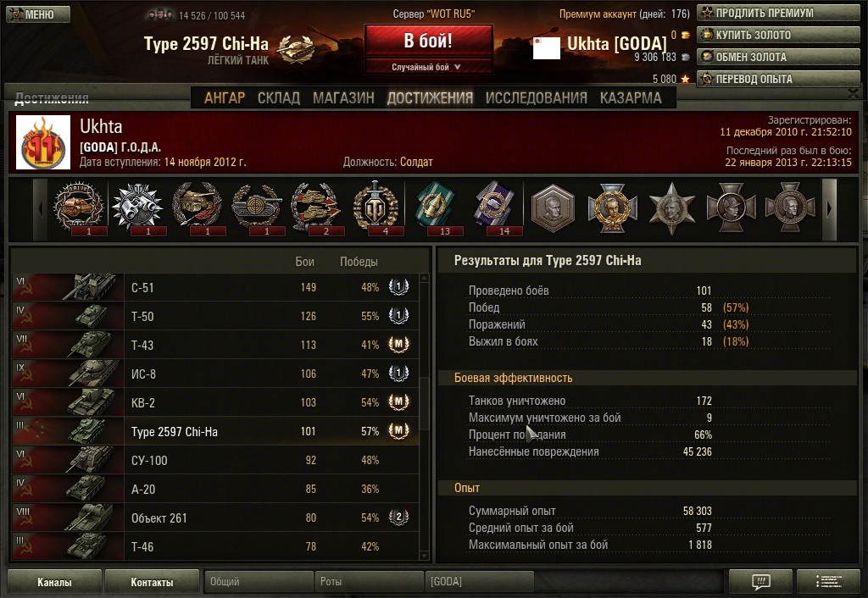Click the Mastery badge on the КВ-2 row
Screen dimensions: 868x598
[398, 401]
